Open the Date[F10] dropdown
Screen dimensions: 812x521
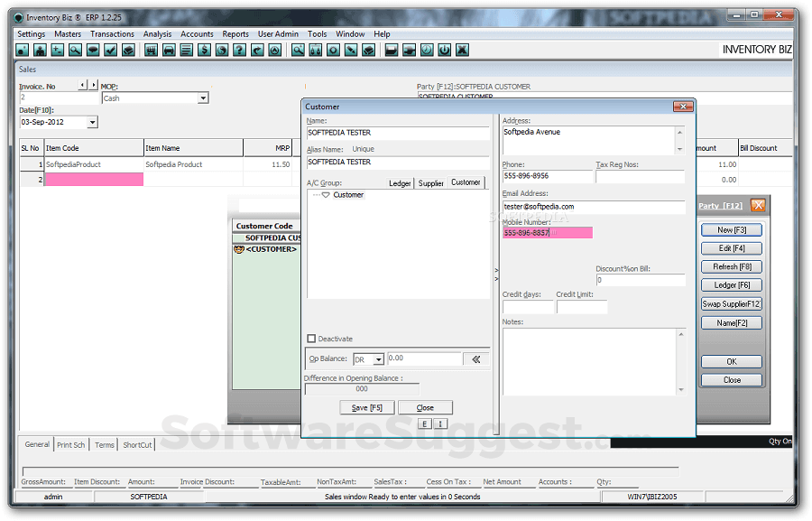91,122
